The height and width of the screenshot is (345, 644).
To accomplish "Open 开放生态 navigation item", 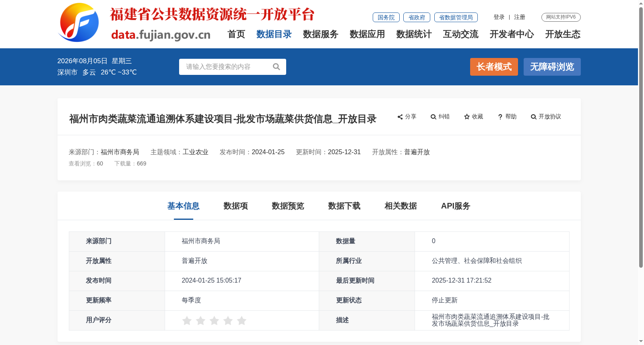I will pyautogui.click(x=563, y=34).
